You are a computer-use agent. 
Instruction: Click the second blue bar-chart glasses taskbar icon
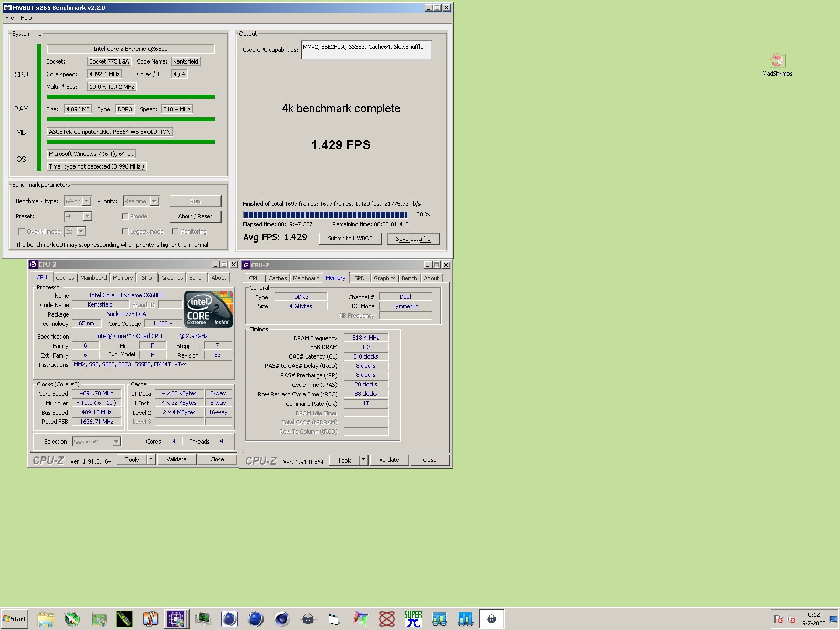coord(466,619)
